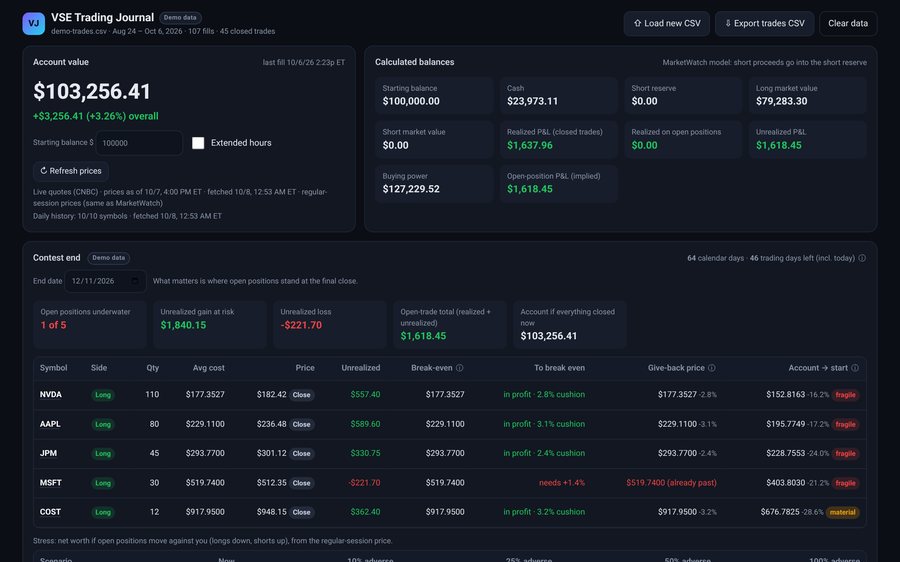
Task: Click Export trades CSV button
Action: click(x=765, y=24)
